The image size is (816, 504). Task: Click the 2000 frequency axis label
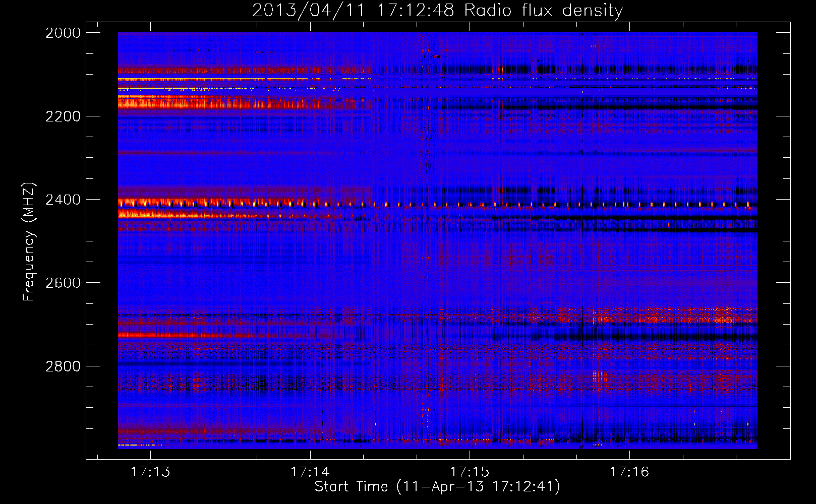coord(63,33)
